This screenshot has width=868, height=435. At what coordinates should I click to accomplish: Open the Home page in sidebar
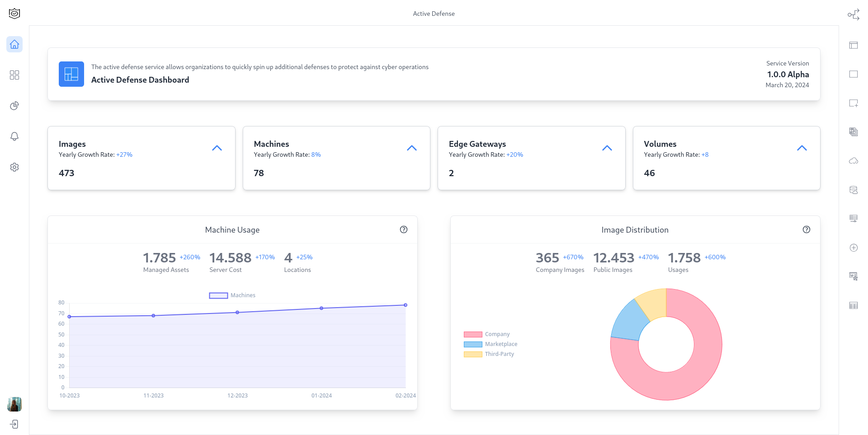(x=14, y=44)
